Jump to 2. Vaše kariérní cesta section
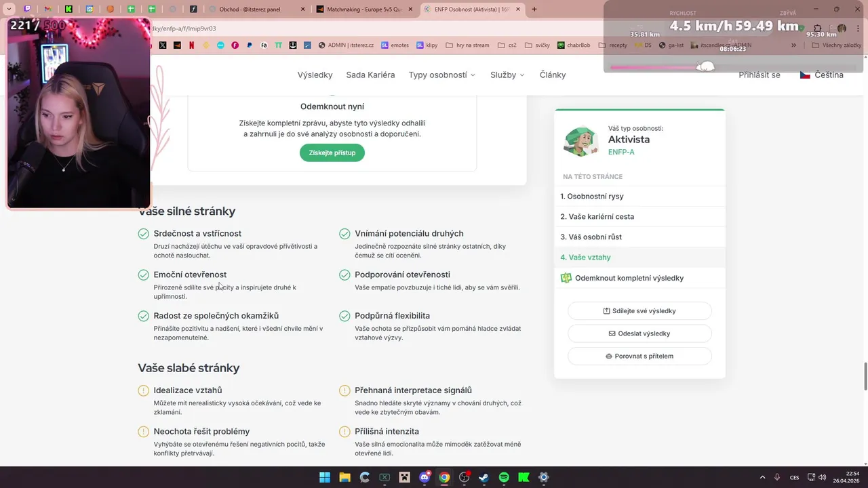 [x=639, y=216]
